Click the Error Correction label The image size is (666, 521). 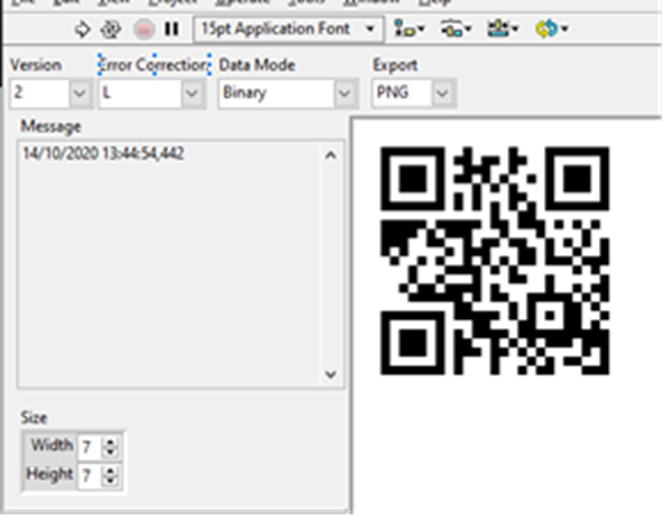click(x=154, y=65)
